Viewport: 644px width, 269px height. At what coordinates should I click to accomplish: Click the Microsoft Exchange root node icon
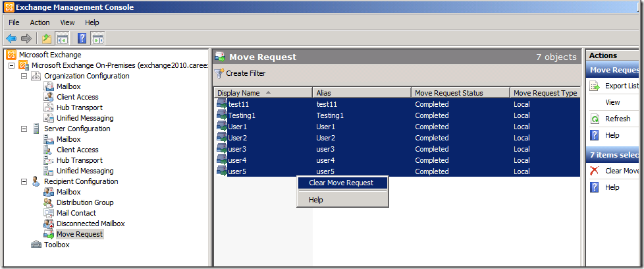coord(11,55)
